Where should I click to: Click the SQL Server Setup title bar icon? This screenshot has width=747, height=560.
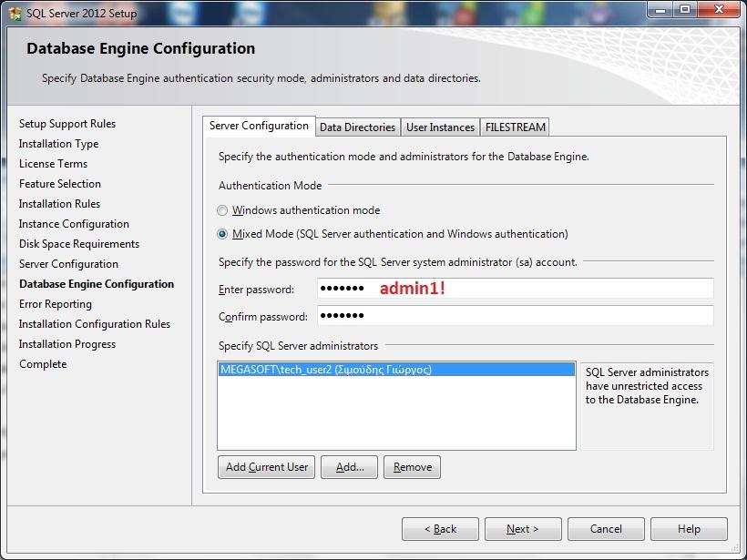(x=15, y=14)
